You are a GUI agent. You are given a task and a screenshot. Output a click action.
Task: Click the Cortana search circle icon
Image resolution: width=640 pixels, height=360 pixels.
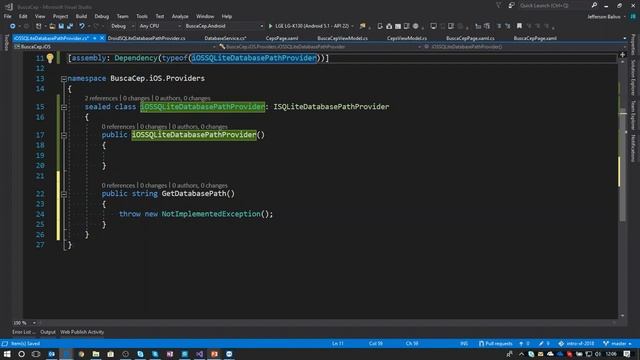click(21, 354)
